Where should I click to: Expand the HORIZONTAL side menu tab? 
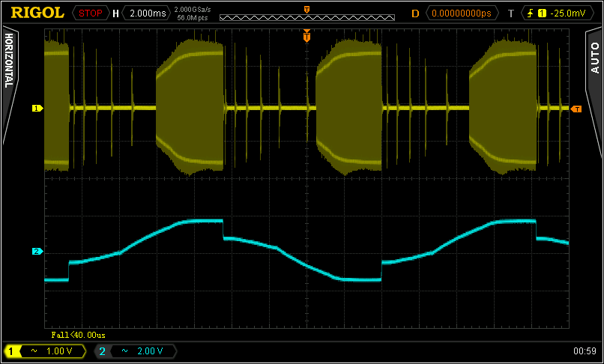(x=9, y=85)
